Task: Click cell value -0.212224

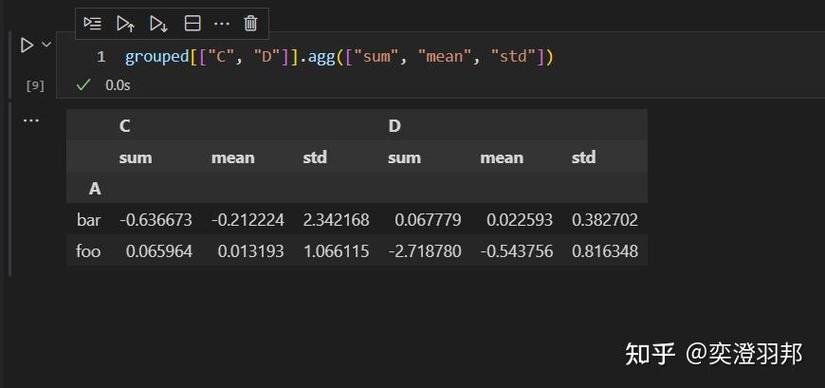Action: pos(248,220)
